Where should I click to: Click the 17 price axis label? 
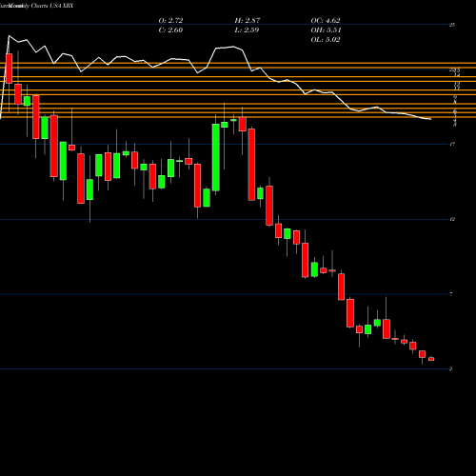452,145
